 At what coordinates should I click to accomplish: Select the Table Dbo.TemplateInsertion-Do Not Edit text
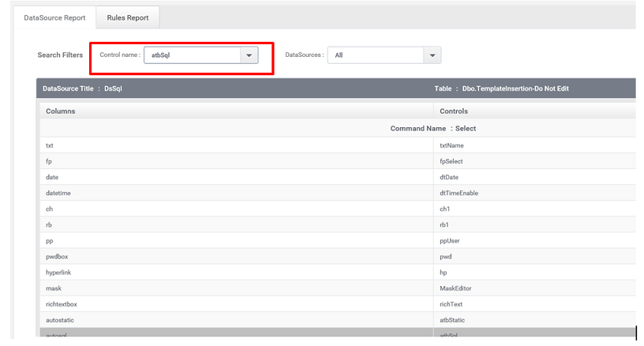point(501,88)
